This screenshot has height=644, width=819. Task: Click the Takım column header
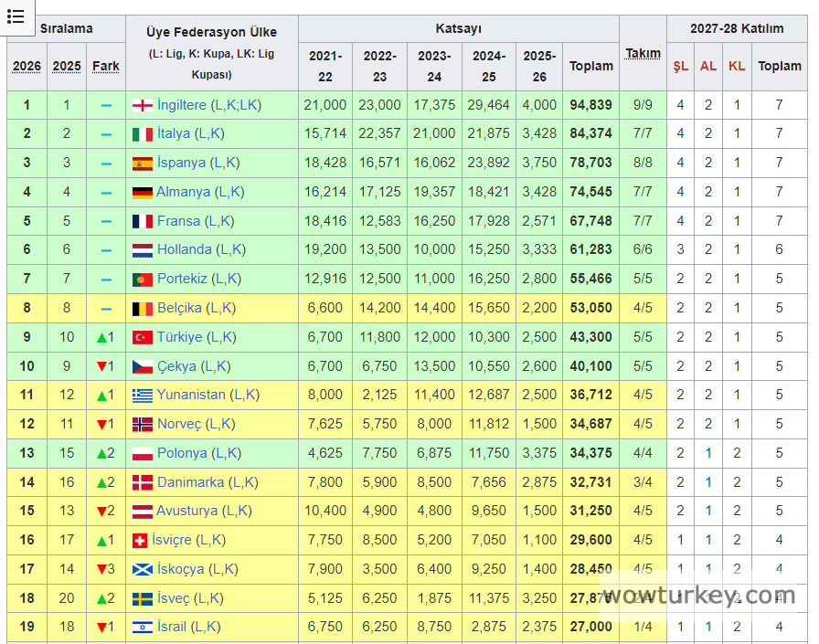click(643, 53)
